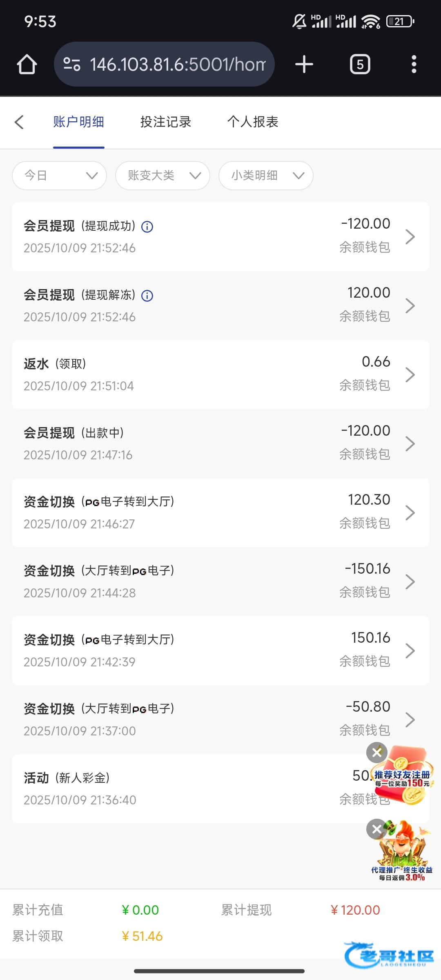Expand the 账变大类 dropdown
Viewport: 441px width, 980px height.
[x=163, y=176]
